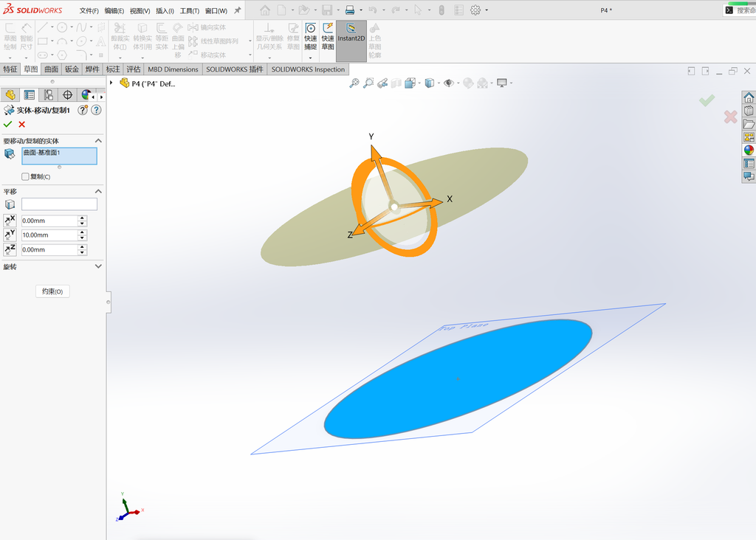Click the 快速捕捉 quick snaps icon
Image resolution: width=756 pixels, height=540 pixels.
(x=311, y=37)
